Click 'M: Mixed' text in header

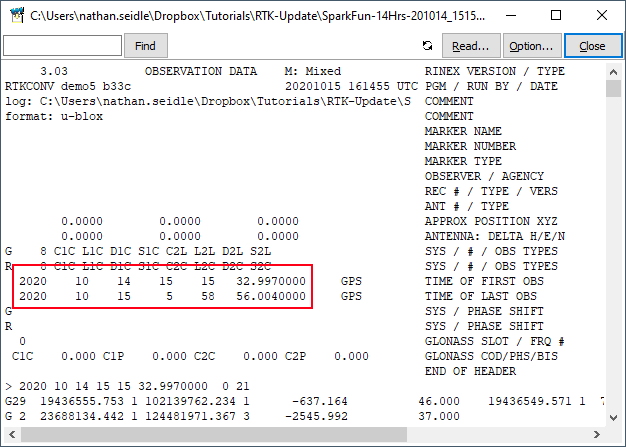point(313,71)
